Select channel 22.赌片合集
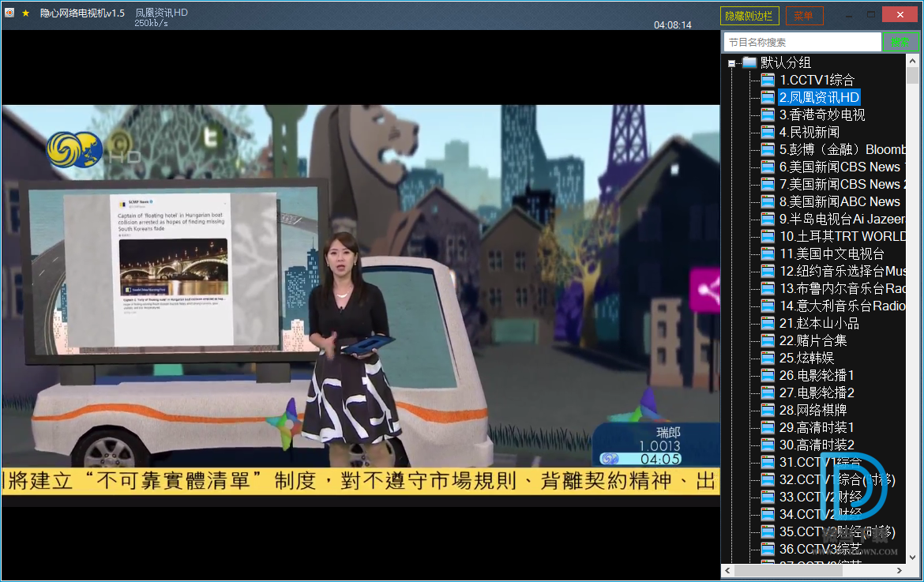 813,340
